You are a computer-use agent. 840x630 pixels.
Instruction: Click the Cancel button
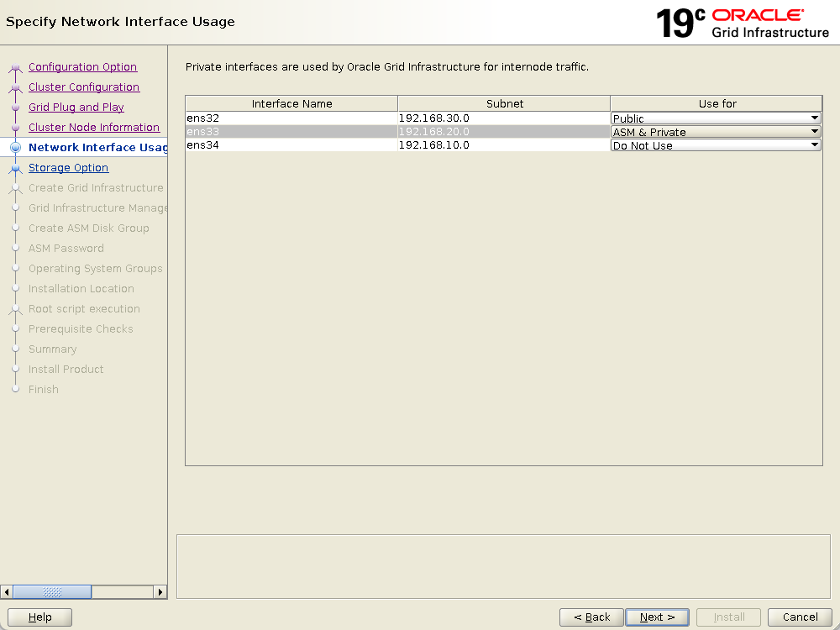coord(800,617)
